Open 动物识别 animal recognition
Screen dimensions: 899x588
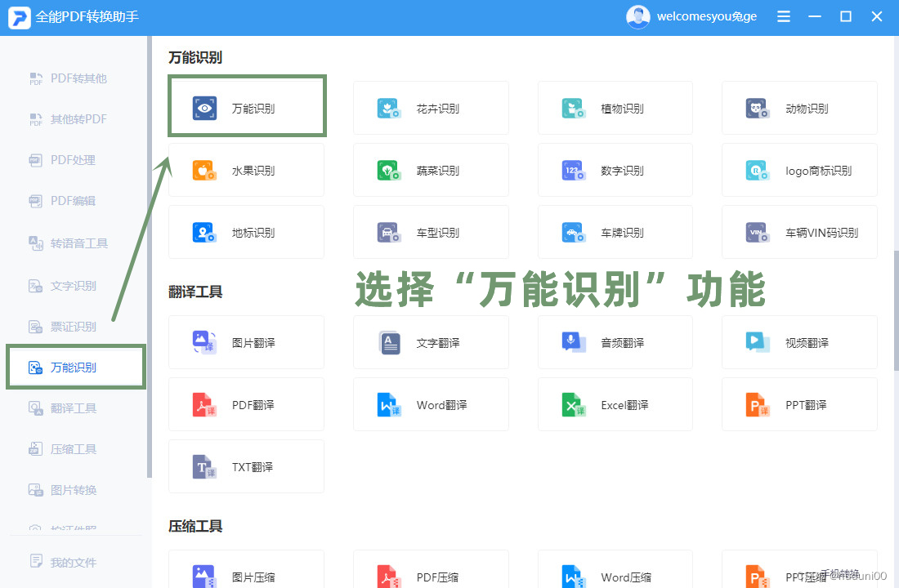coord(799,107)
